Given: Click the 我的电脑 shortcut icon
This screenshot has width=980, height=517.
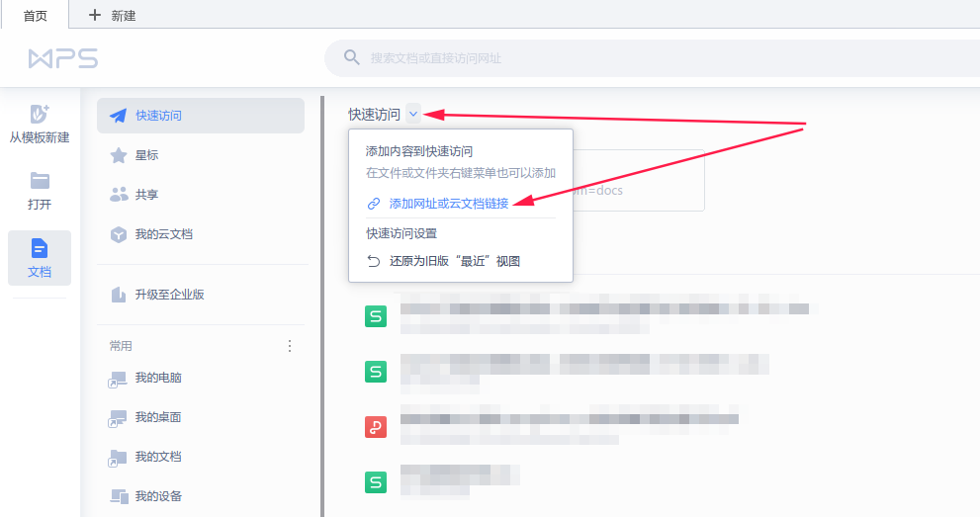Looking at the screenshot, I should coord(118,379).
